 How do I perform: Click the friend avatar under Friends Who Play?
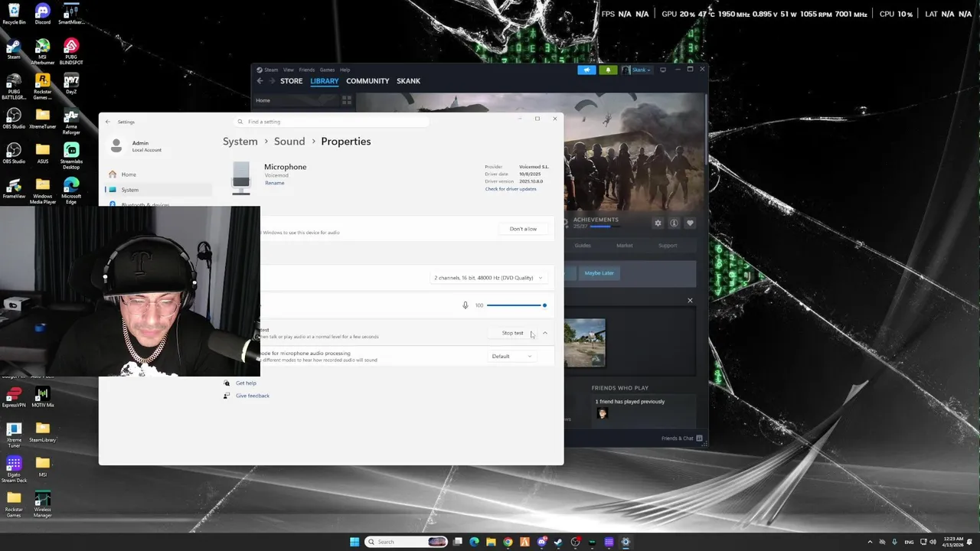pyautogui.click(x=602, y=413)
